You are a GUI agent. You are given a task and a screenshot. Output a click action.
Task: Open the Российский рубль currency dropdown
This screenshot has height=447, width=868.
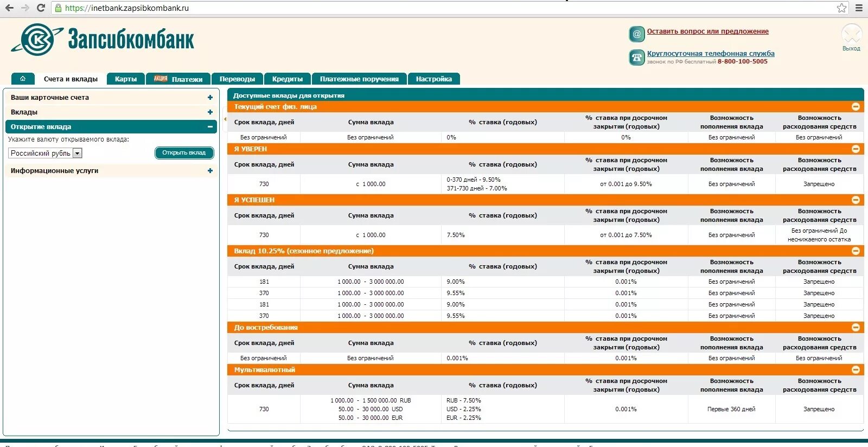coord(45,154)
